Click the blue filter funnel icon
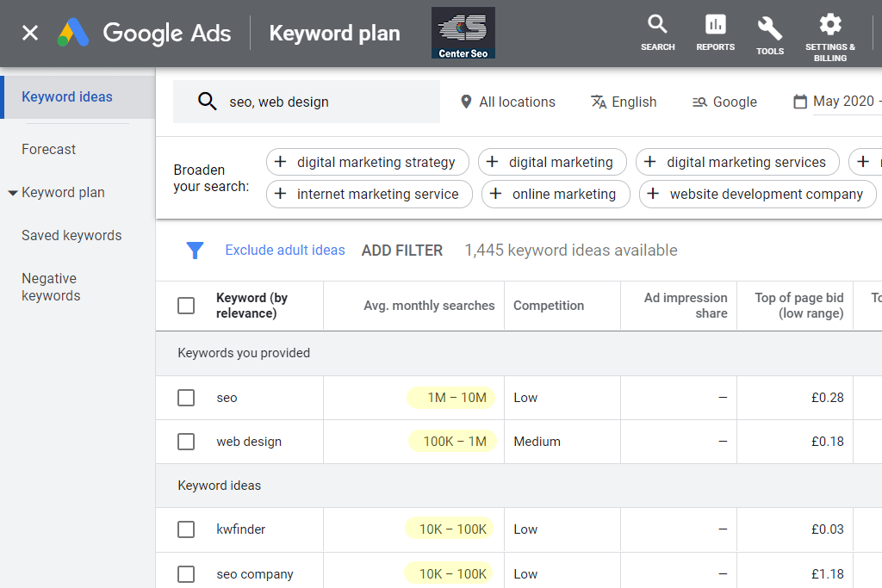Viewport: 882px width, 588px height. pos(196,251)
